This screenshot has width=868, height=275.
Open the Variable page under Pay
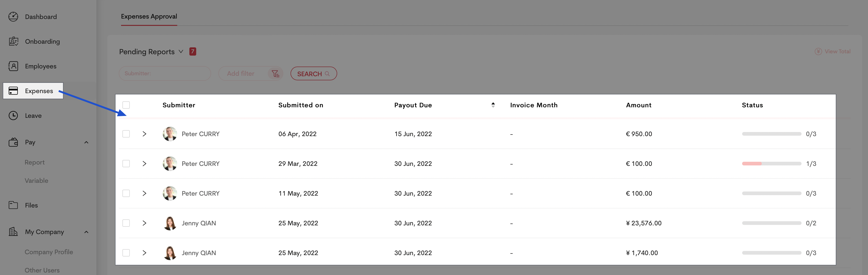click(36, 180)
